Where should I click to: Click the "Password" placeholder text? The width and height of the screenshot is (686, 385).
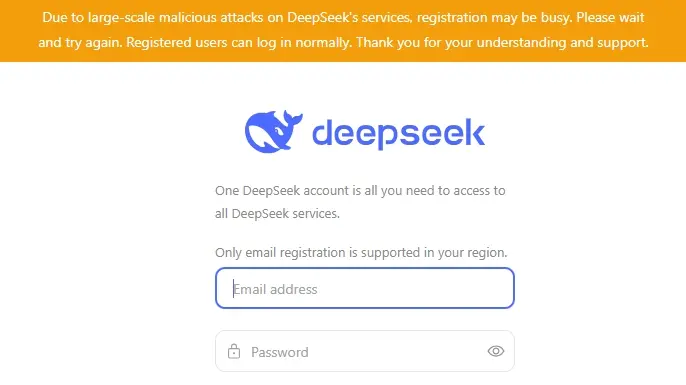[280, 352]
